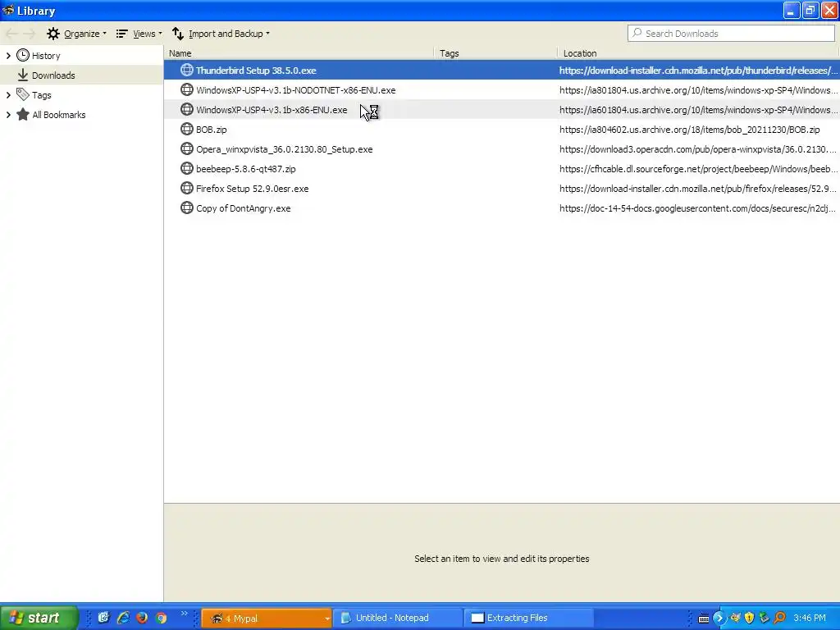Click the magnifier tray icon

tap(779, 619)
